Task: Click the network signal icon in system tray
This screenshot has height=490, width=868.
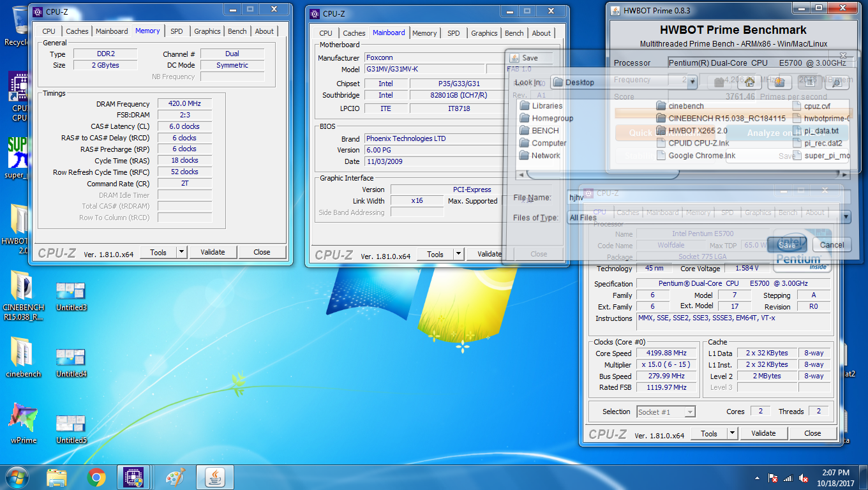Action: [x=788, y=478]
